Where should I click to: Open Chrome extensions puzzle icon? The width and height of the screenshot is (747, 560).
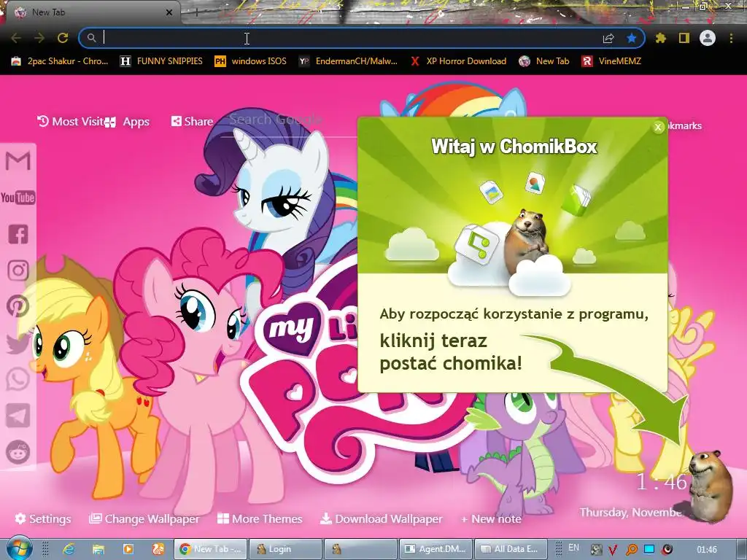(661, 38)
